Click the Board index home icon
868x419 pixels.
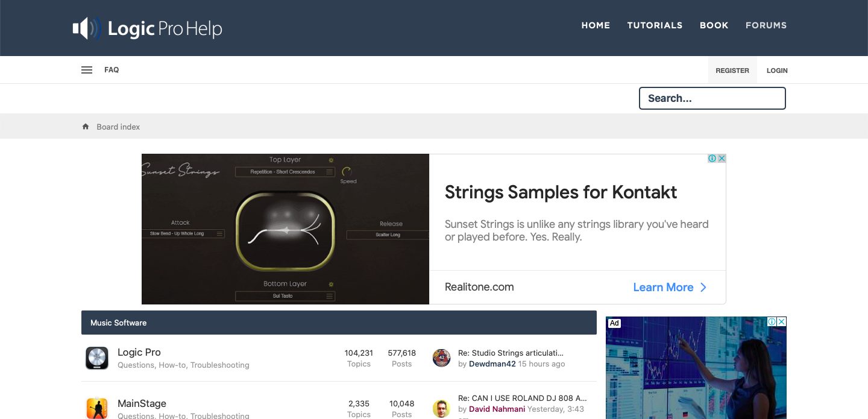pos(86,127)
